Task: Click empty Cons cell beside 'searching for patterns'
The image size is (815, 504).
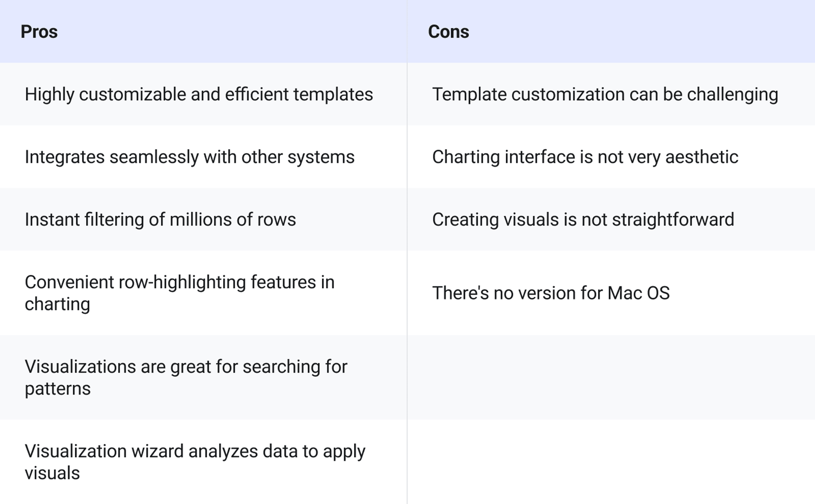Action: 611,377
